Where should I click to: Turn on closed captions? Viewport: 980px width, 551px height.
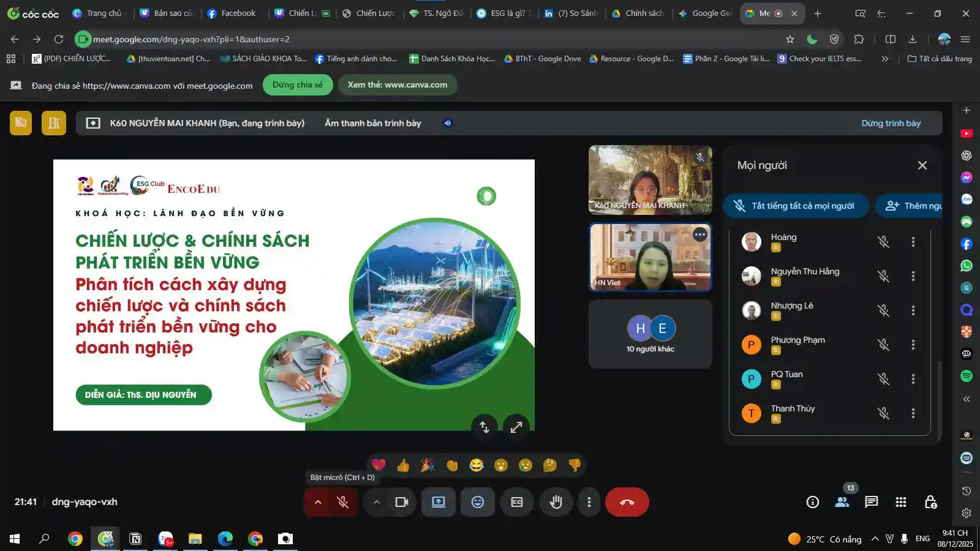coord(517,502)
